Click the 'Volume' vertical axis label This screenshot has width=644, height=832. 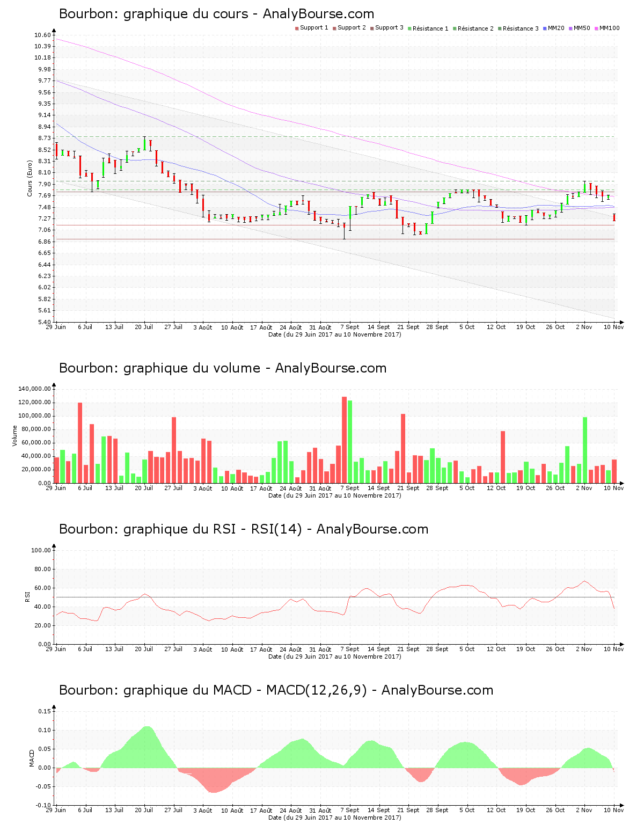(15, 435)
